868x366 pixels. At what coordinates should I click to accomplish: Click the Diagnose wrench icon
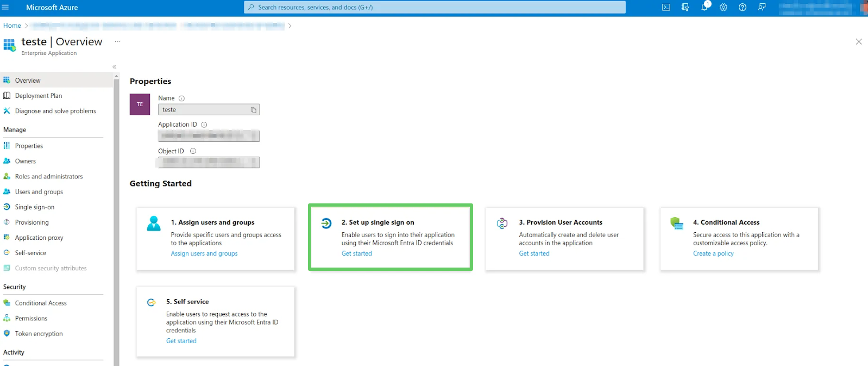[7, 110]
